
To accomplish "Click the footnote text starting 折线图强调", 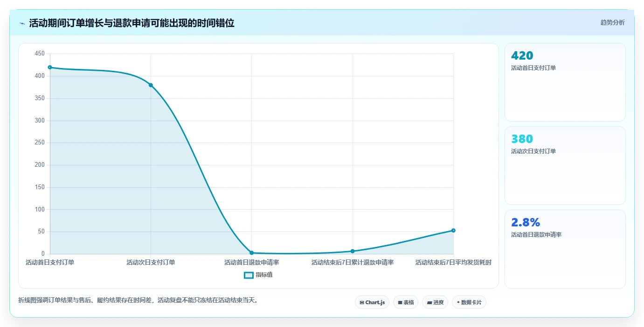I will pyautogui.click(x=138, y=300).
